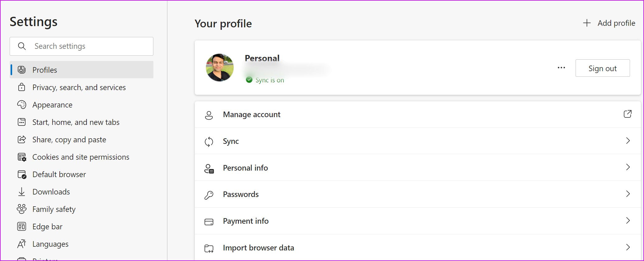644x261 pixels.
Task: Open more options ellipsis for Personal profile
Action: (561, 68)
